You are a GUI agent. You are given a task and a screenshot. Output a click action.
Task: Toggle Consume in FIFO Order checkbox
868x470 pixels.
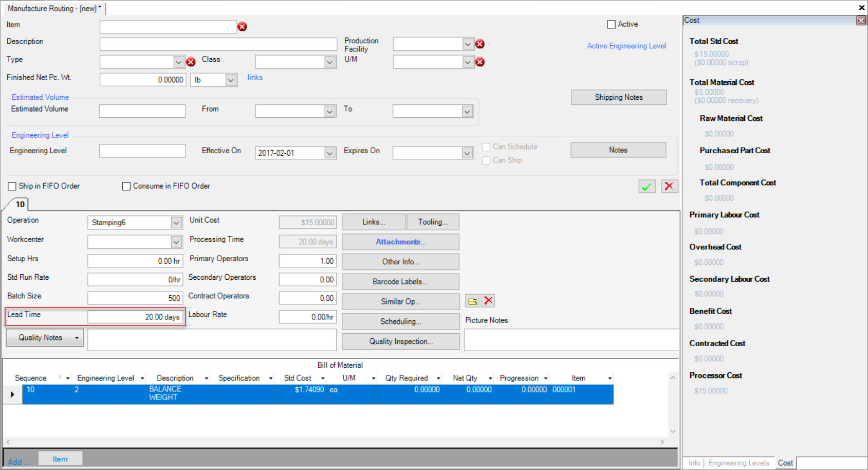(x=126, y=186)
